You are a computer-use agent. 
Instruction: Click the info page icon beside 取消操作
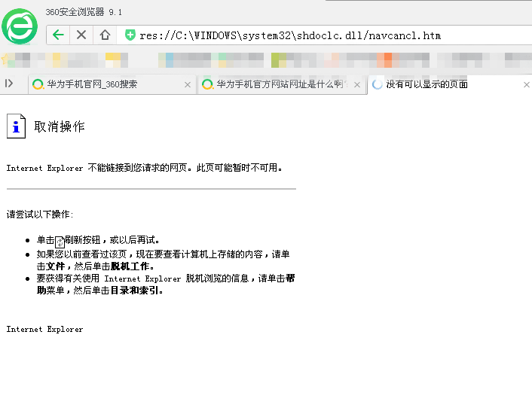tap(16, 126)
